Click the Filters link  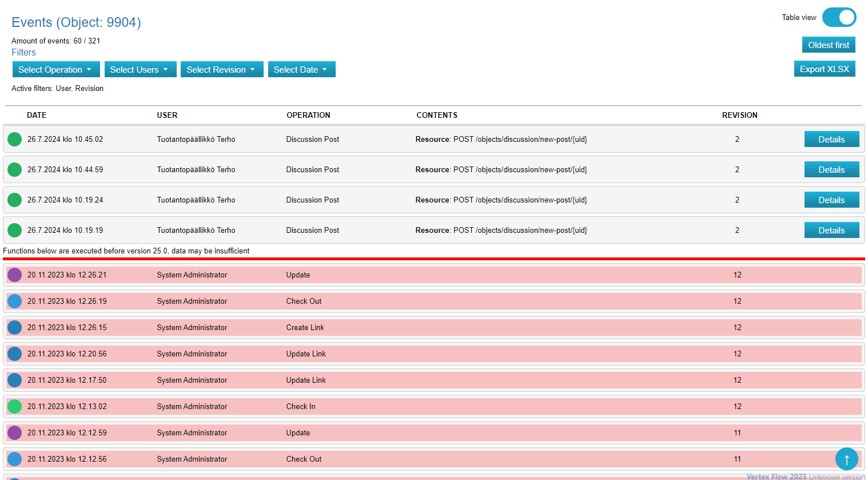point(23,52)
